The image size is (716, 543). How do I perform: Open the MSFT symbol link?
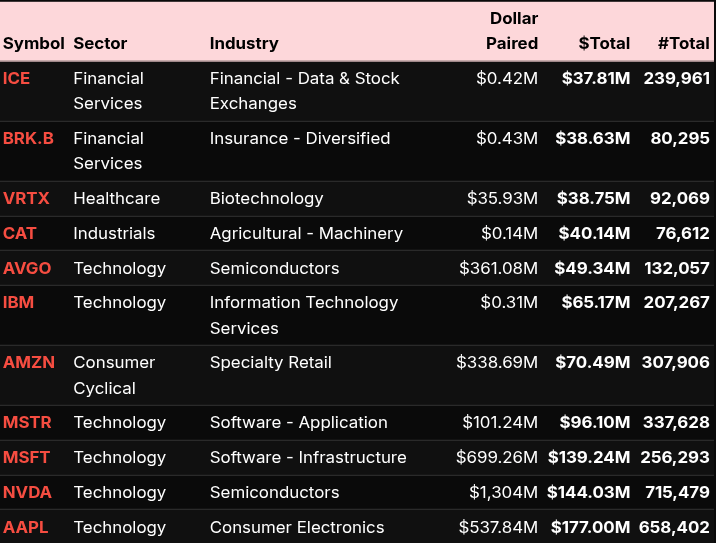(x=26, y=457)
